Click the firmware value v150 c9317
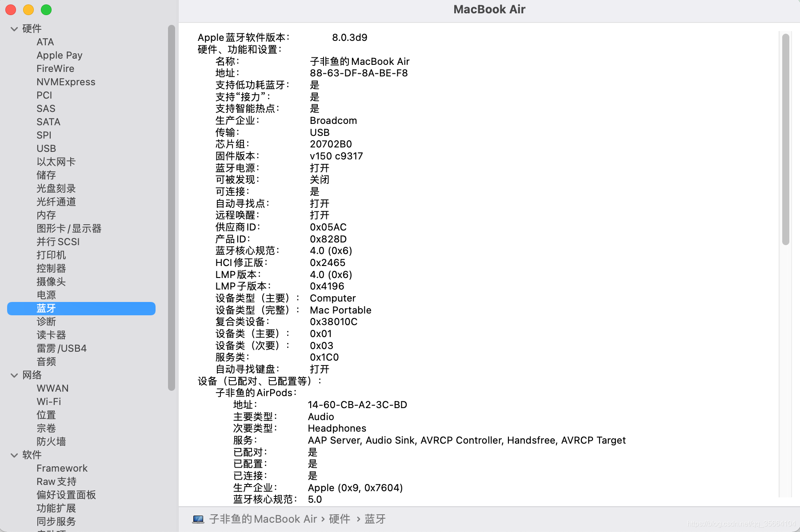This screenshot has width=800, height=532. coord(336,156)
